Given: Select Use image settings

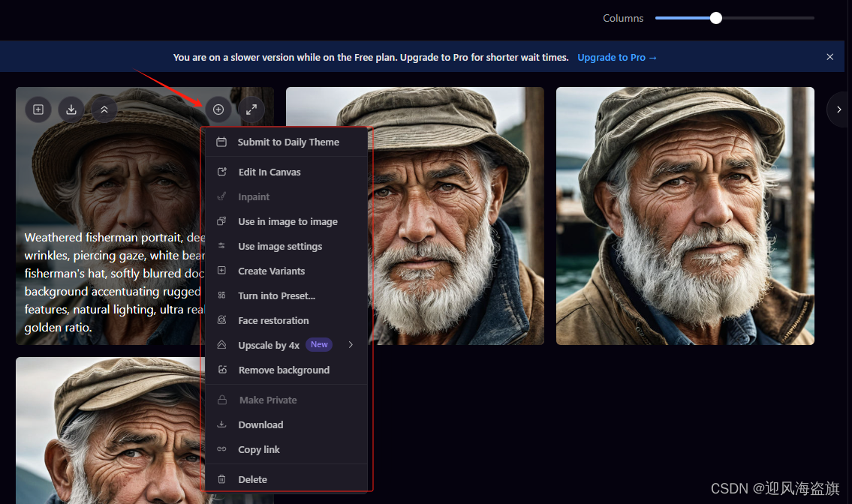Looking at the screenshot, I should [x=286, y=246].
